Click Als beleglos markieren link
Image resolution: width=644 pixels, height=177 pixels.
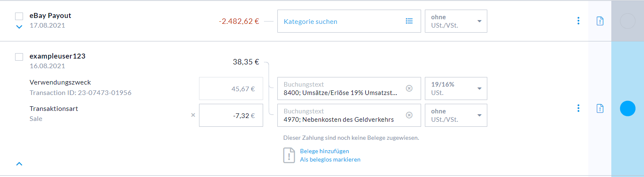point(330,159)
